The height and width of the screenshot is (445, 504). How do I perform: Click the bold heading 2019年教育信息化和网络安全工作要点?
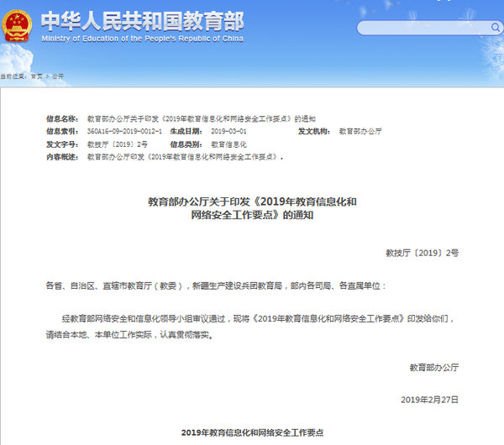252,432
